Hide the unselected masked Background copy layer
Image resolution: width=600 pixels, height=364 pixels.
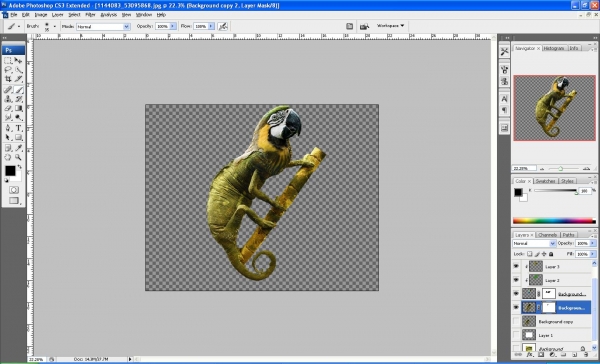tap(516, 294)
